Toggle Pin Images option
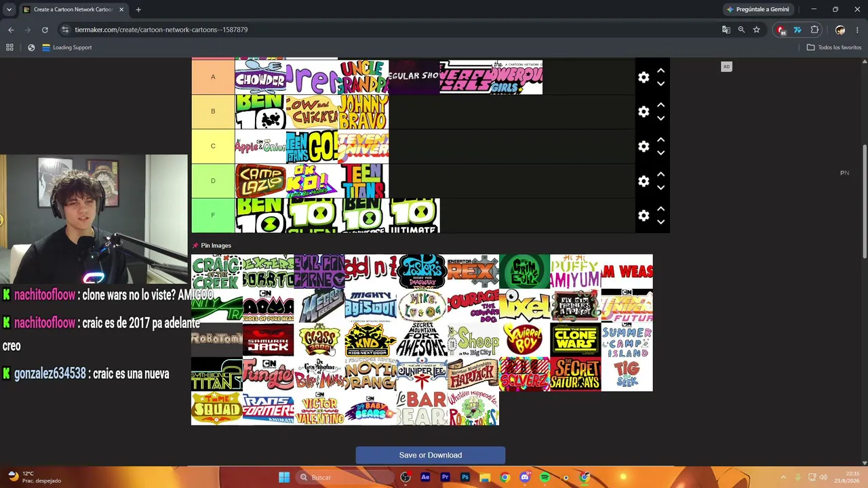This screenshot has width=868, height=488. pyautogui.click(x=212, y=245)
